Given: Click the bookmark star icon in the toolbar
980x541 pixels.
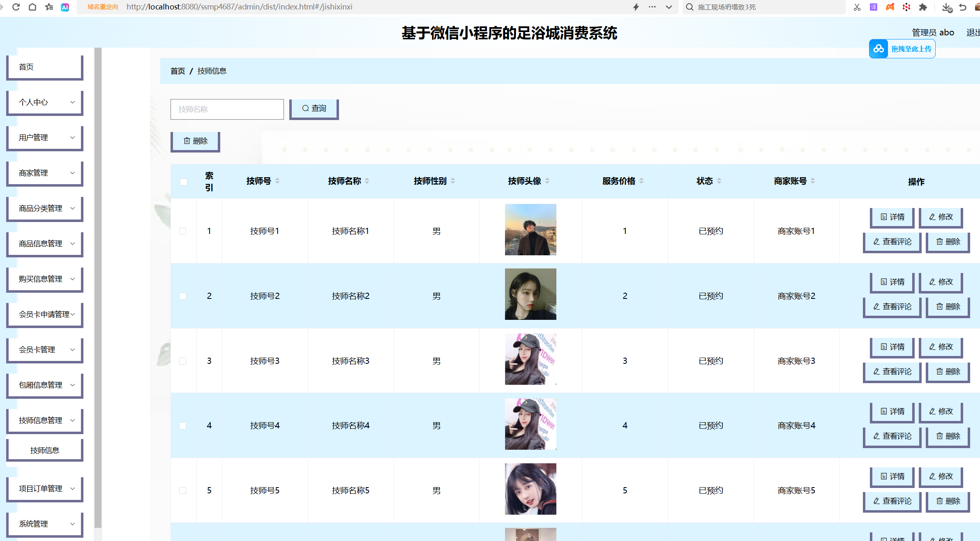Looking at the screenshot, I should tap(49, 7).
